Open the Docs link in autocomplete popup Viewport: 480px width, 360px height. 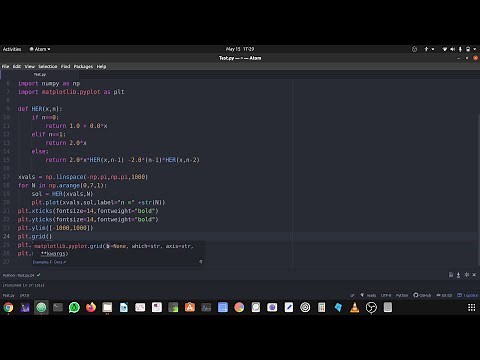(x=59, y=262)
